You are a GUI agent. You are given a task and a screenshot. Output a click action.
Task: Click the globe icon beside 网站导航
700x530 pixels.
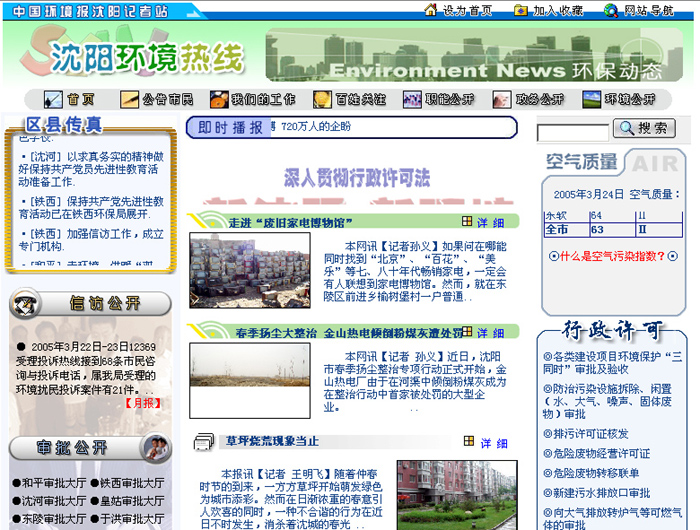(611, 10)
